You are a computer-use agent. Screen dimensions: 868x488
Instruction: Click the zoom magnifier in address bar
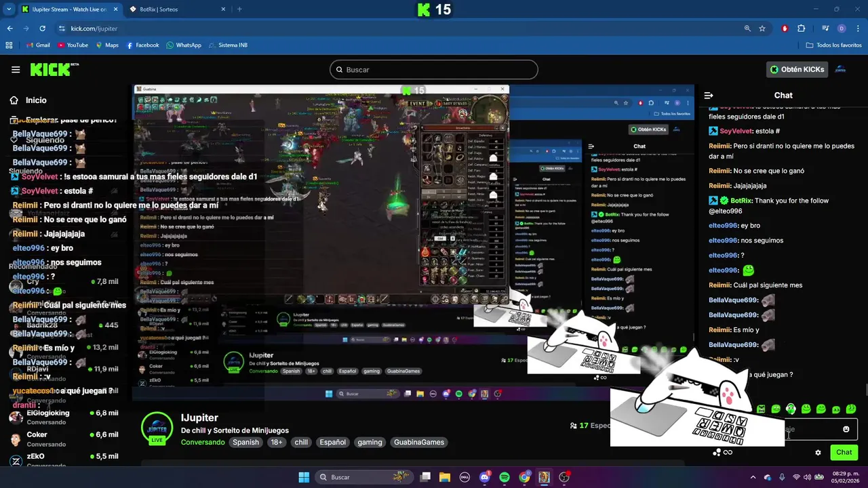point(747,28)
